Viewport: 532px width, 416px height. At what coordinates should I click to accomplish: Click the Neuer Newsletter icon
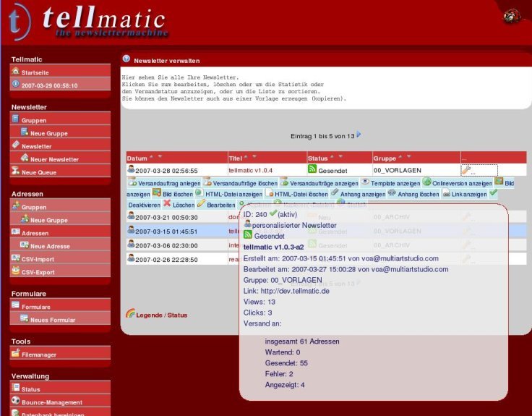pos(25,158)
